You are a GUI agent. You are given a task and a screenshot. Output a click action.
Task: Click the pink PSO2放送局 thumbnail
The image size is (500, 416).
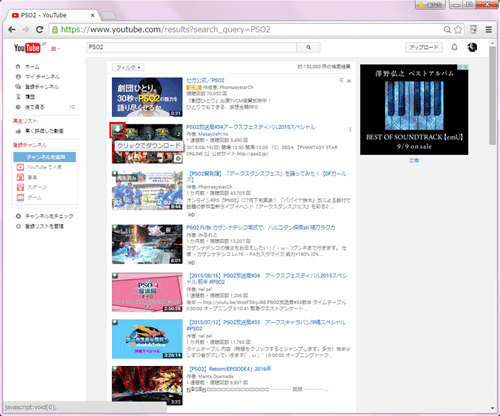(147, 292)
